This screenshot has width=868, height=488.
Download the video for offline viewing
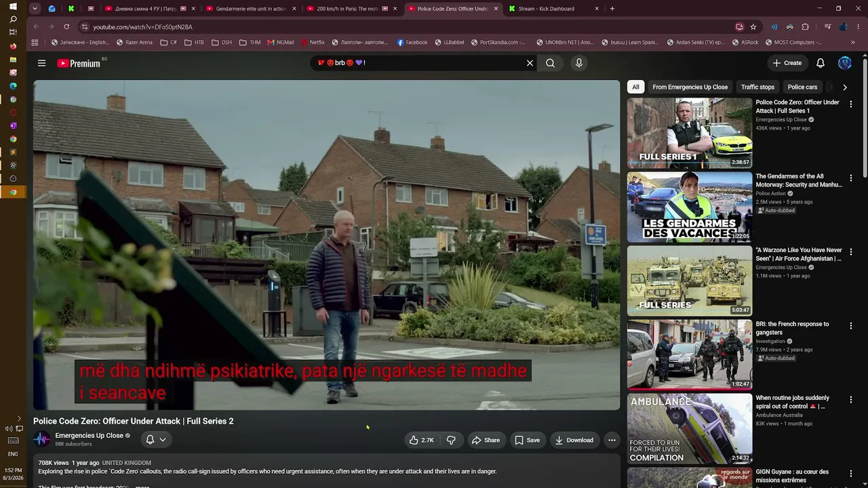(574, 440)
